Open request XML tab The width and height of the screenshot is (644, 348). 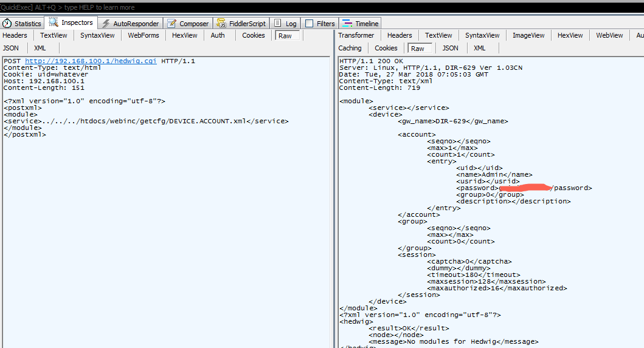click(x=40, y=48)
